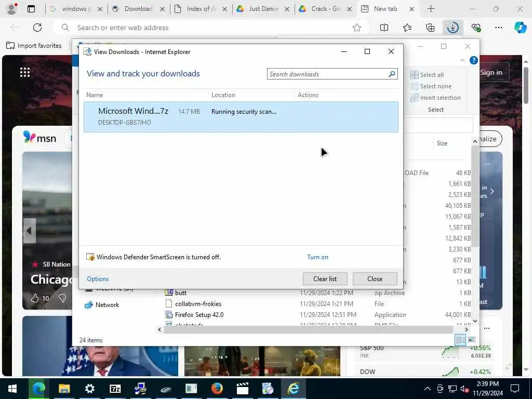Turn on Windows Defender SmartScreen link
The height and width of the screenshot is (399, 532).
317,257
